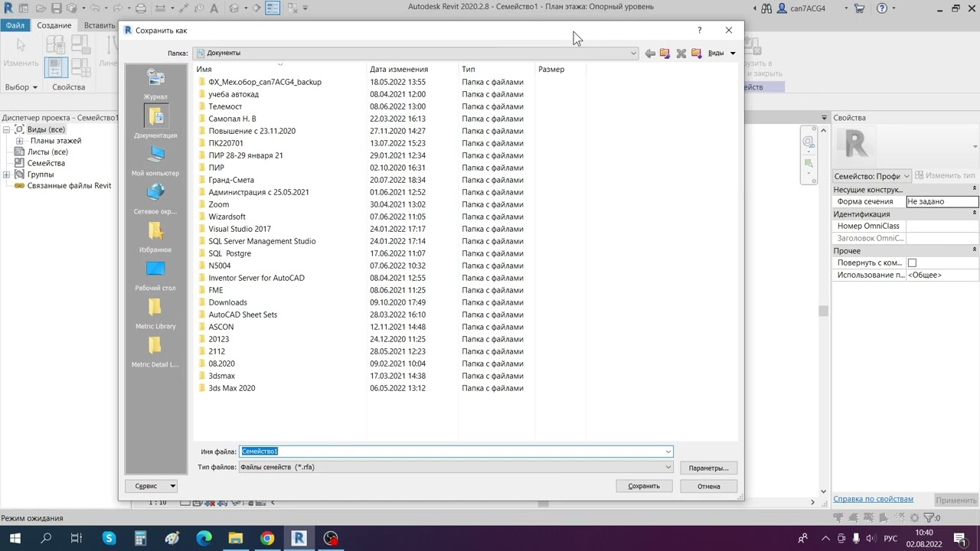Create new folder icon in dialog toolbar
Viewport: 980px width, 551px height.
pyautogui.click(x=696, y=53)
